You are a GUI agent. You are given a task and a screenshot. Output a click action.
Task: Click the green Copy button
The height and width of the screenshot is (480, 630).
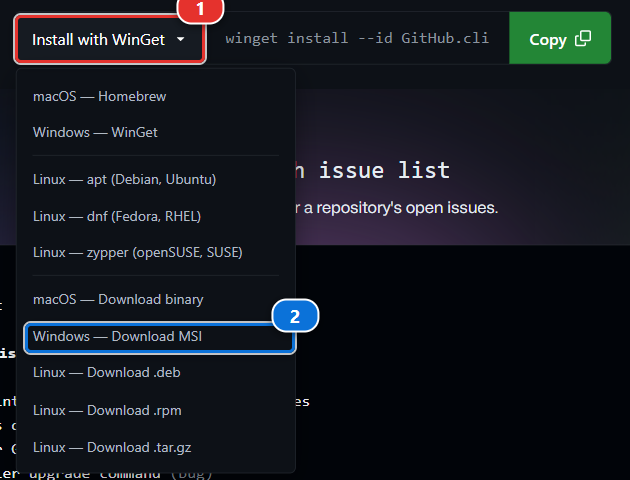point(560,38)
